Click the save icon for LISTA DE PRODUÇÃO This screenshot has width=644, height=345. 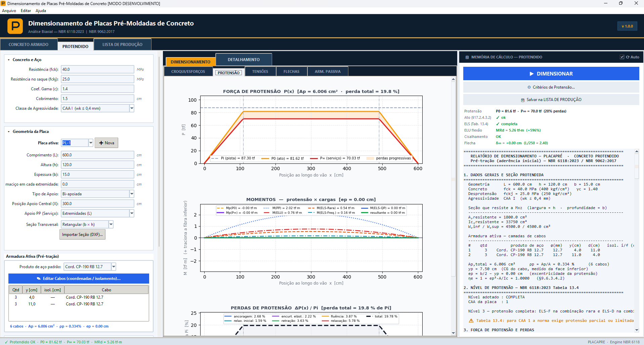point(523,100)
